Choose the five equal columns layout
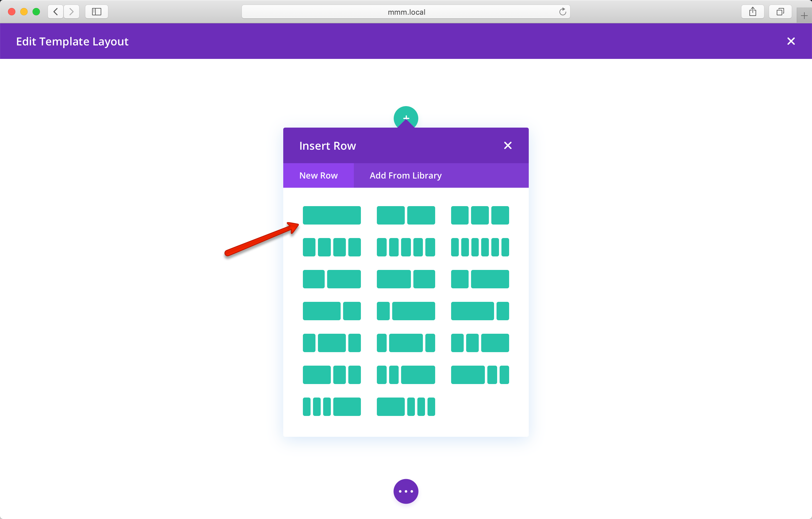Image resolution: width=812 pixels, height=519 pixels. pyautogui.click(x=406, y=247)
